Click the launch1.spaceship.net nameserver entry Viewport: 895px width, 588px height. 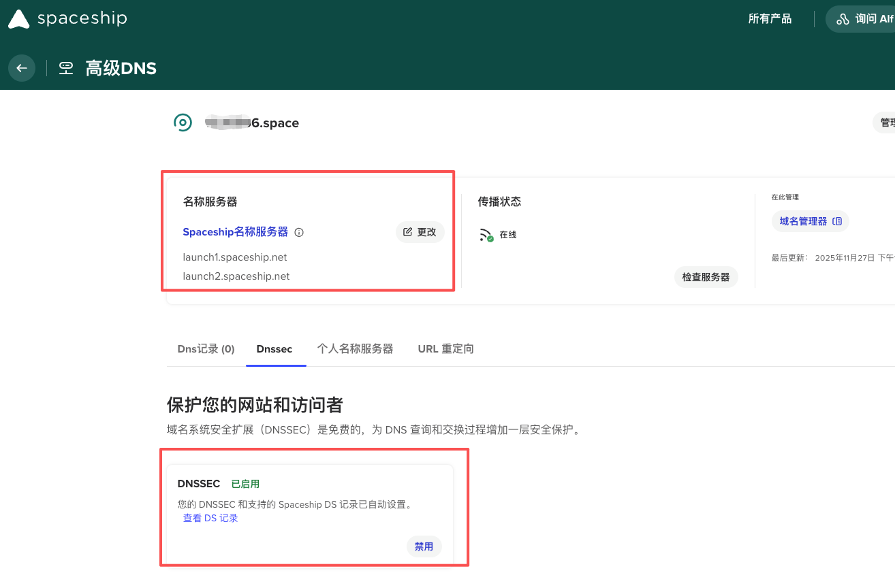[235, 257]
